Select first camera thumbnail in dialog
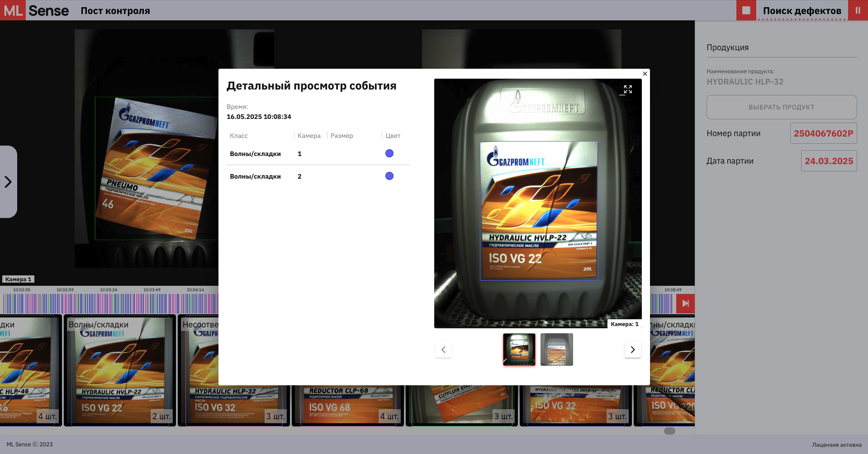Screen dimensions: 868x454 [x=519, y=350]
